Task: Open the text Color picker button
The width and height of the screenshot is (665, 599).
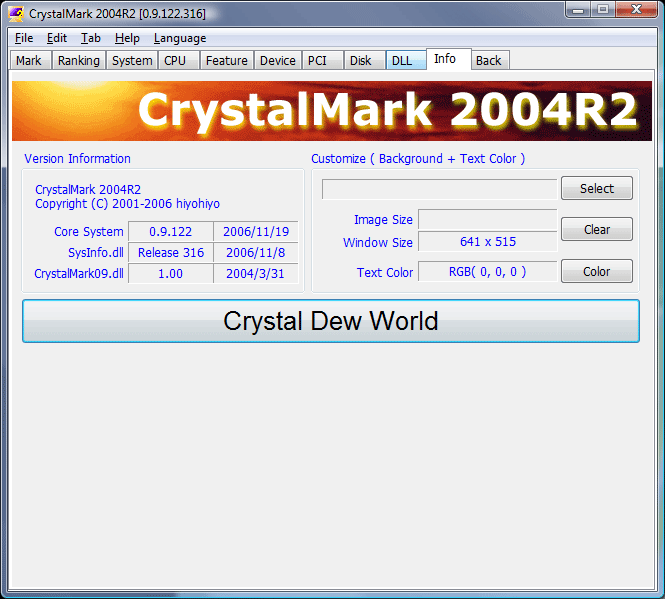Action: (597, 272)
